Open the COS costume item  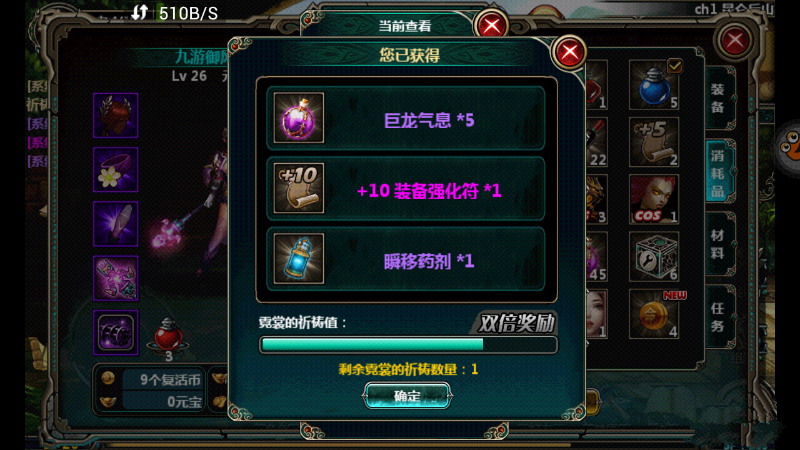click(654, 199)
